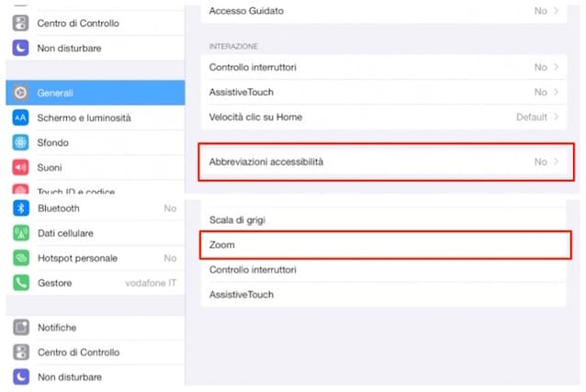586x392 pixels.
Task: Tap the Default value for Home click speed
Action: coord(532,117)
